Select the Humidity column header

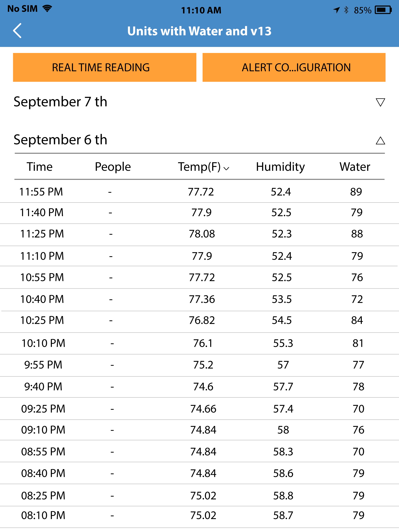pos(280,167)
